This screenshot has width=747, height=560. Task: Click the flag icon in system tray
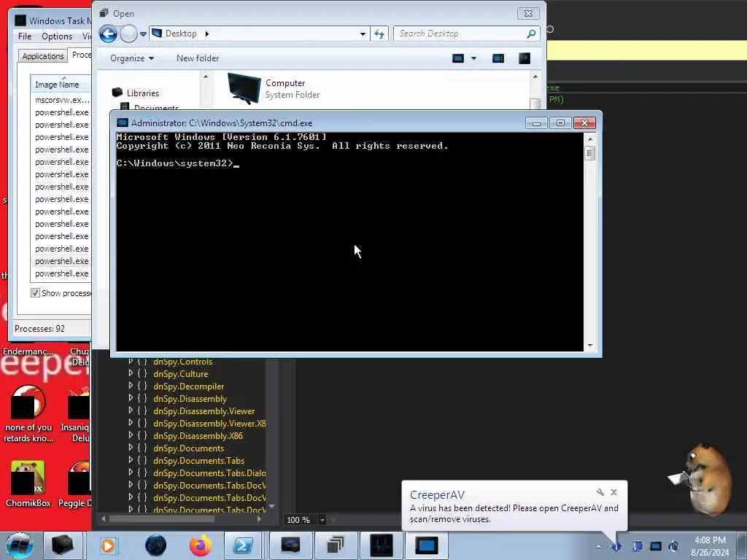point(637,546)
